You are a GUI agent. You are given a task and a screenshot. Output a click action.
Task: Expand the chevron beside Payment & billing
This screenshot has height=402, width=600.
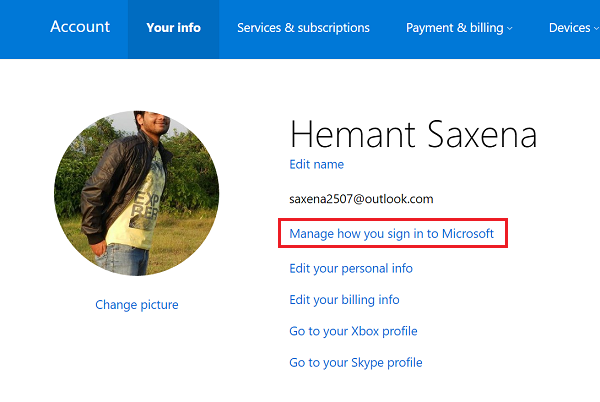pos(510,29)
